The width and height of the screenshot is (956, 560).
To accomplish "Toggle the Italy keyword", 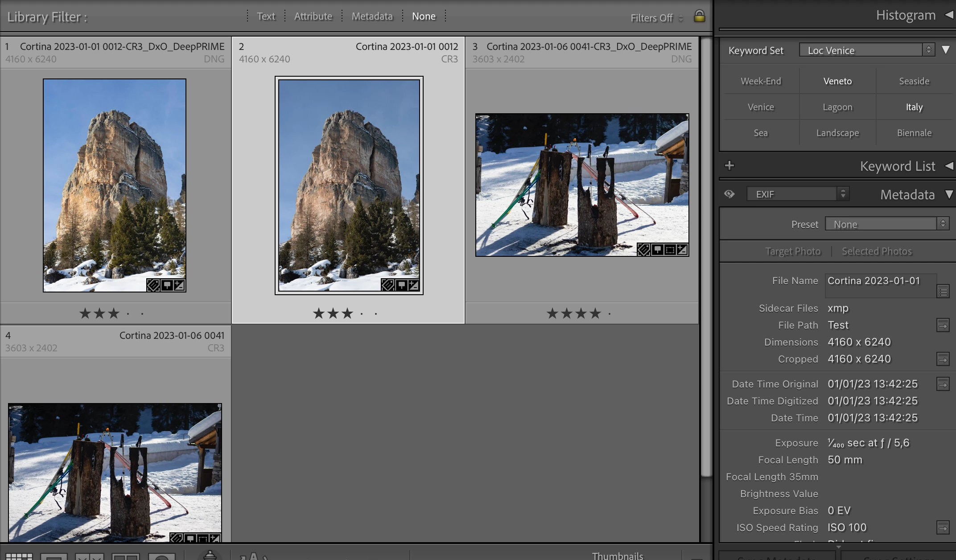I will pyautogui.click(x=914, y=107).
